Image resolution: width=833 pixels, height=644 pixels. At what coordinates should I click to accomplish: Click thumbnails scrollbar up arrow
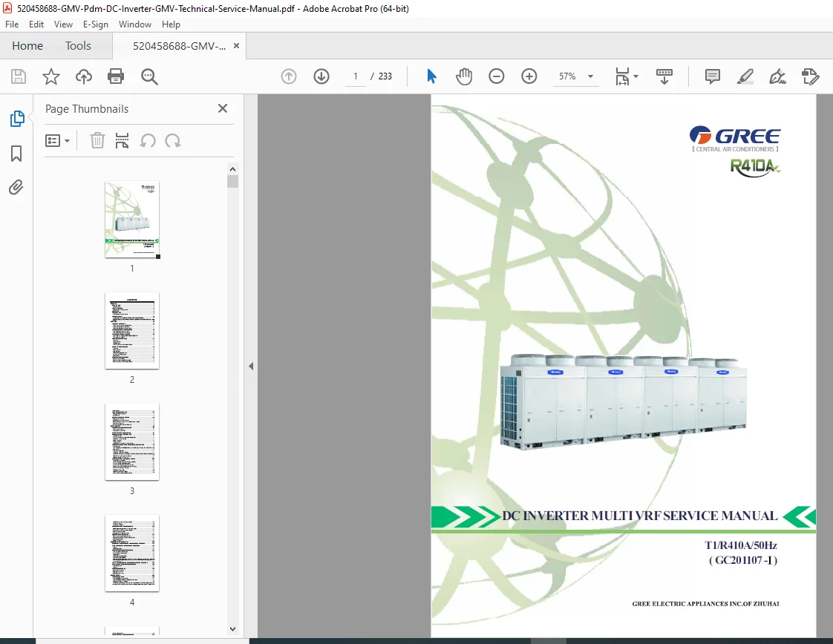[232, 169]
